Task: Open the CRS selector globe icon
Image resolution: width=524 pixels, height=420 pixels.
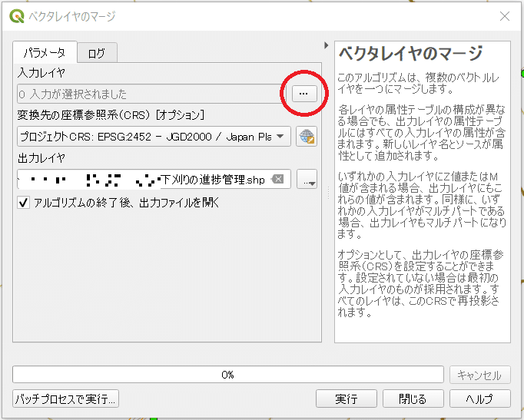Action: [x=307, y=136]
